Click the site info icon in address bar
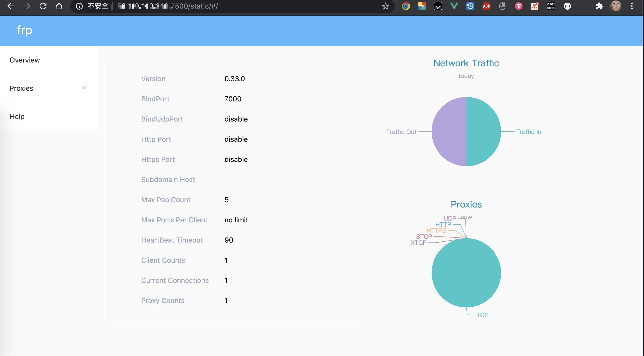Image resolution: width=644 pixels, height=356 pixels. click(x=79, y=6)
